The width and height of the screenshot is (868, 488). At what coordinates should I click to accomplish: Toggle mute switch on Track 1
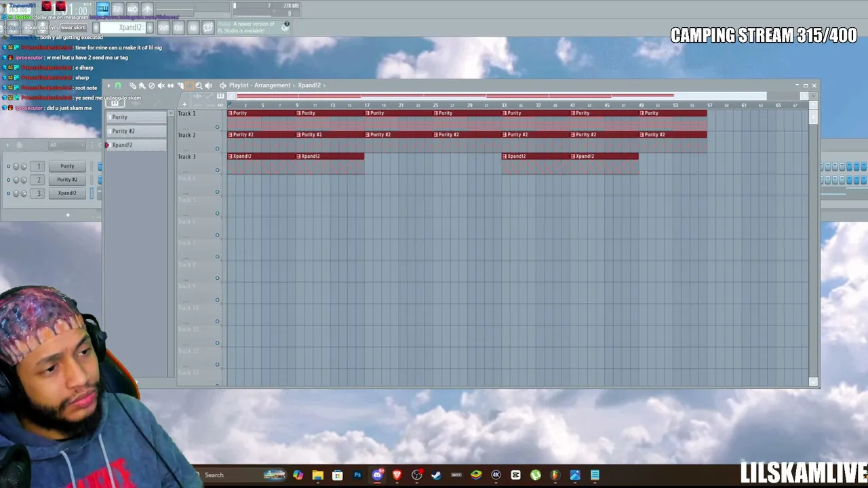coord(218,127)
